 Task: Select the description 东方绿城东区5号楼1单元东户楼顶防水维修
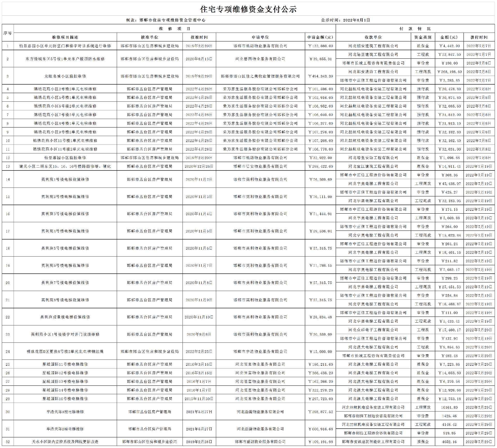[65, 59]
